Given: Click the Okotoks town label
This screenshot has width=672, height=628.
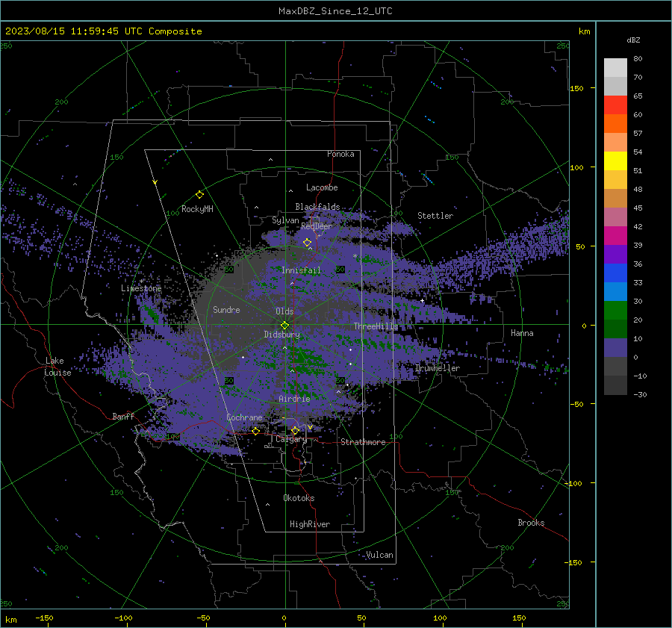Looking at the screenshot, I should tap(299, 498).
